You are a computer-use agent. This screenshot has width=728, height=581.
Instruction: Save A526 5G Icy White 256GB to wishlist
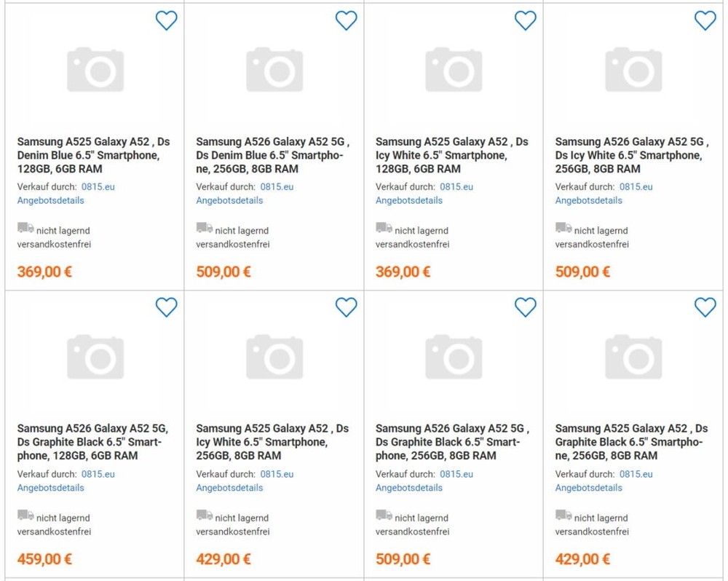(705, 21)
